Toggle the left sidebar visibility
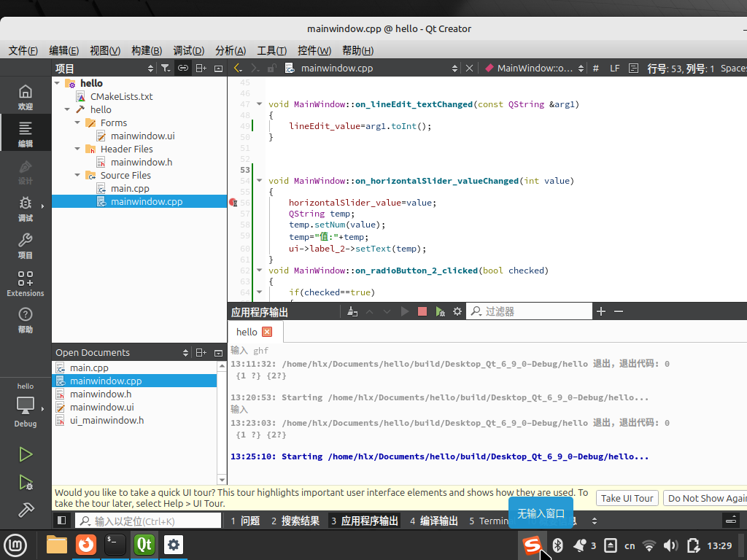The image size is (747, 560). point(61,521)
